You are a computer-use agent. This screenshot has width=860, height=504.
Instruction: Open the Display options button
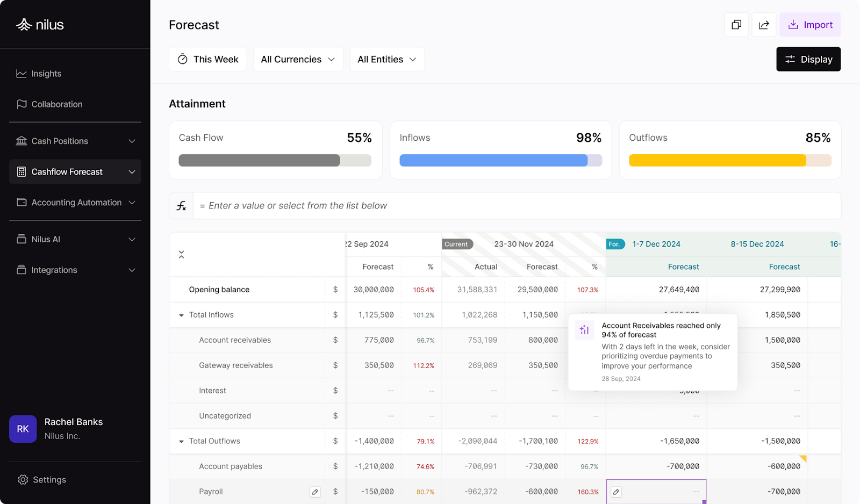pyautogui.click(x=808, y=59)
